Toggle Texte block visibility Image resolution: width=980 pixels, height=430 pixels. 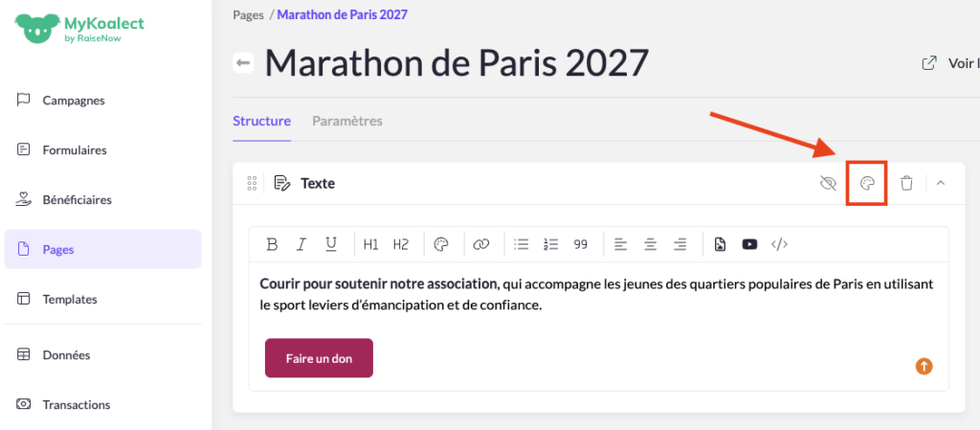point(829,183)
